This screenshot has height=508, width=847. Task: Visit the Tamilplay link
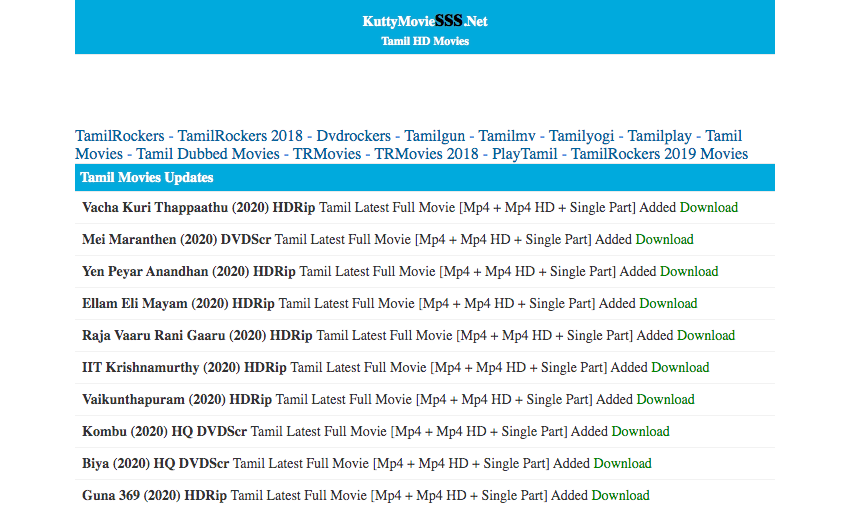click(x=660, y=136)
